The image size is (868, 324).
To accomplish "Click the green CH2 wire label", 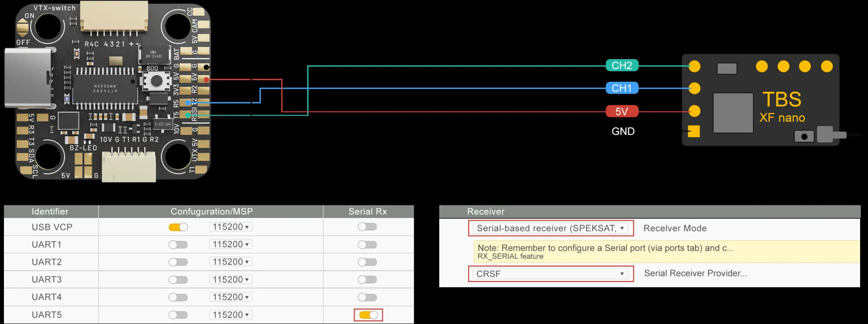I will coord(622,66).
